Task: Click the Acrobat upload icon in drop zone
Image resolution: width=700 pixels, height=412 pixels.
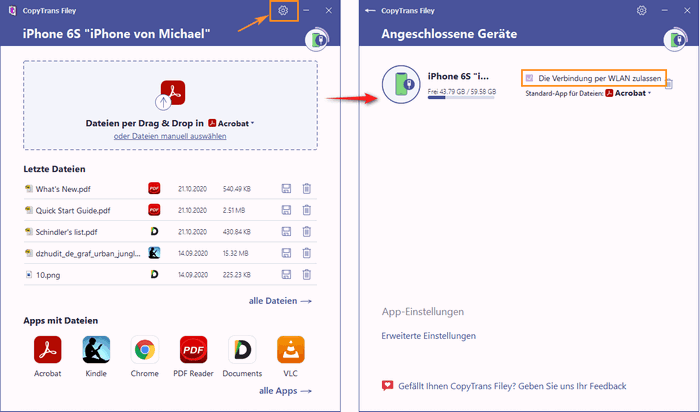Action: point(171,94)
